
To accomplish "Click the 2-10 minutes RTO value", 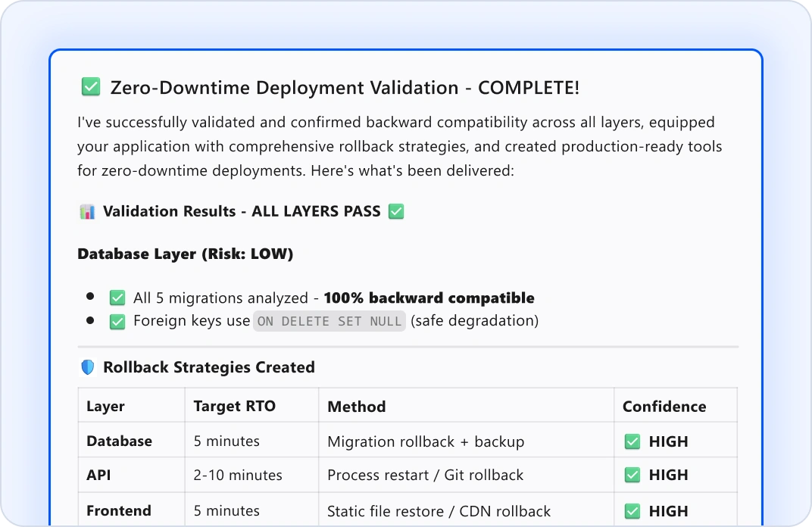I will (x=238, y=475).
